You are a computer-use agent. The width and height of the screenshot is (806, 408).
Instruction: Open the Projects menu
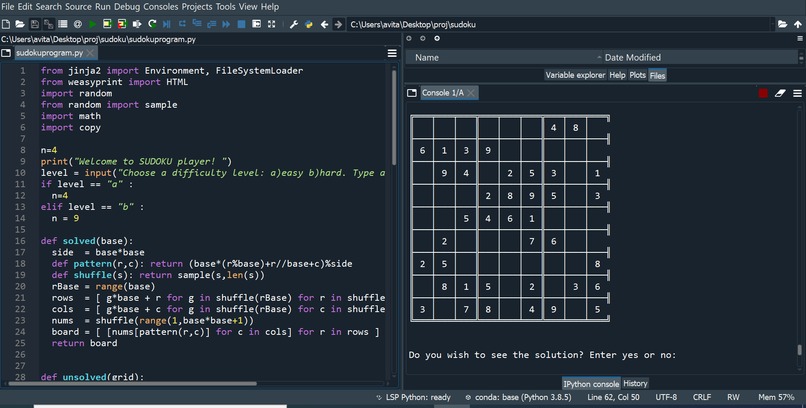pyautogui.click(x=197, y=7)
